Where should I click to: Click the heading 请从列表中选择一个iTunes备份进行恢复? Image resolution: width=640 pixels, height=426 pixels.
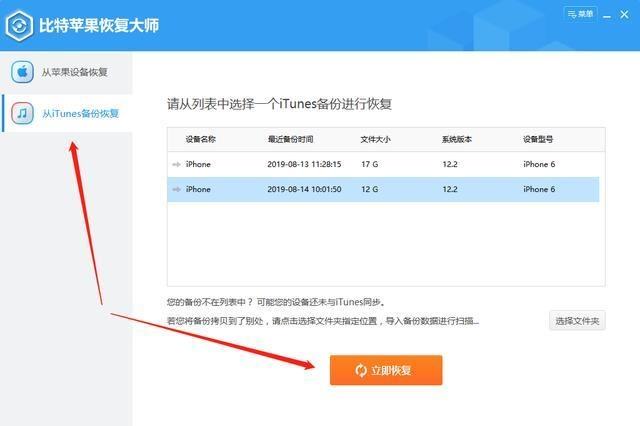(279, 104)
